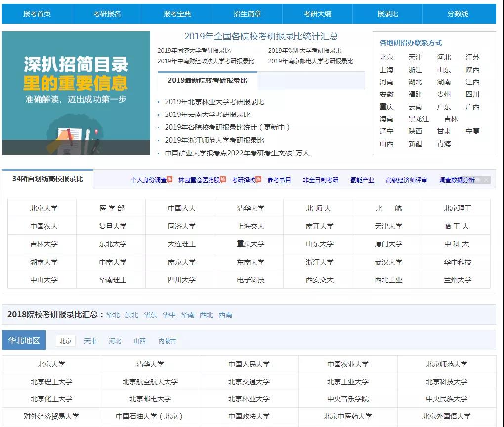The image size is (504, 427).
Task: Open 北京科技大学 in the 华北 list
Action: click(447, 382)
